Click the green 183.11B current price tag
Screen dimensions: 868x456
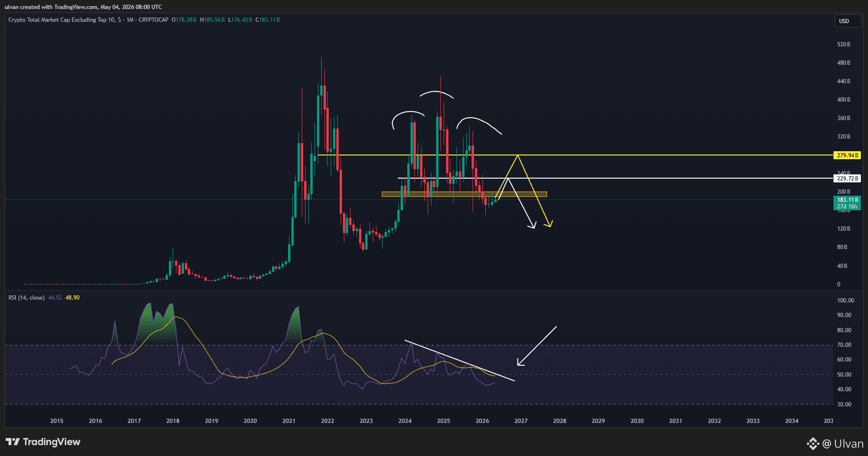pyautogui.click(x=847, y=200)
